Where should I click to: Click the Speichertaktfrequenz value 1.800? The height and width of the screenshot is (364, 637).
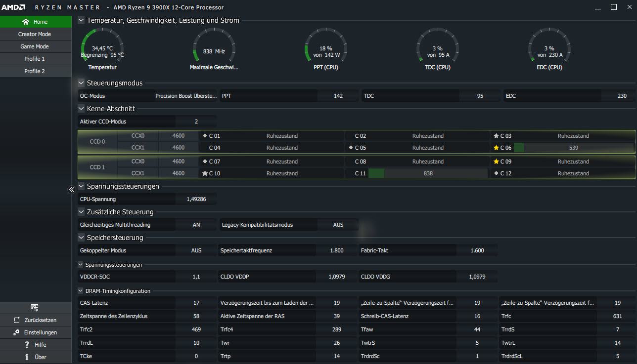pyautogui.click(x=337, y=250)
